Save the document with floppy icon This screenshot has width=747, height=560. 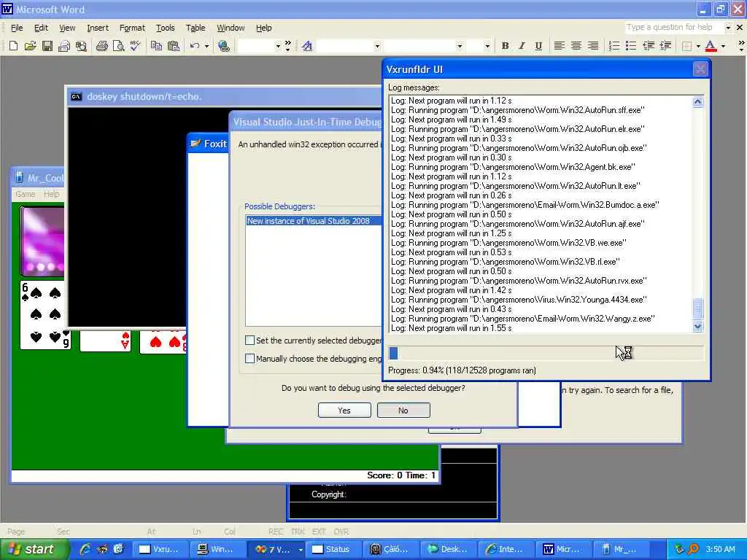47,46
